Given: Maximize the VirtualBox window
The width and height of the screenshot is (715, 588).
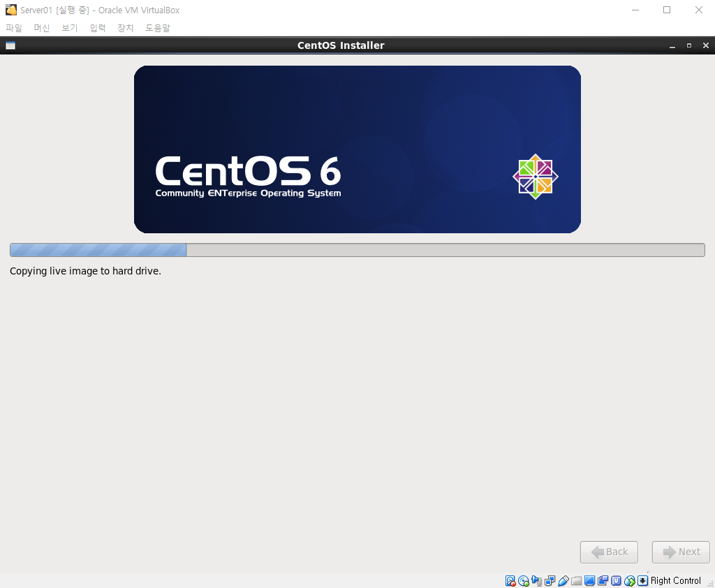Looking at the screenshot, I should 667,10.
